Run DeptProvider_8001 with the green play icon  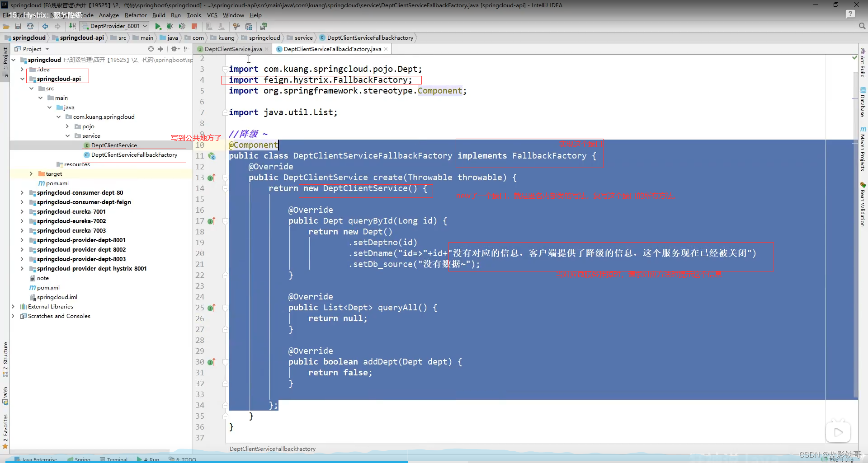pos(158,26)
